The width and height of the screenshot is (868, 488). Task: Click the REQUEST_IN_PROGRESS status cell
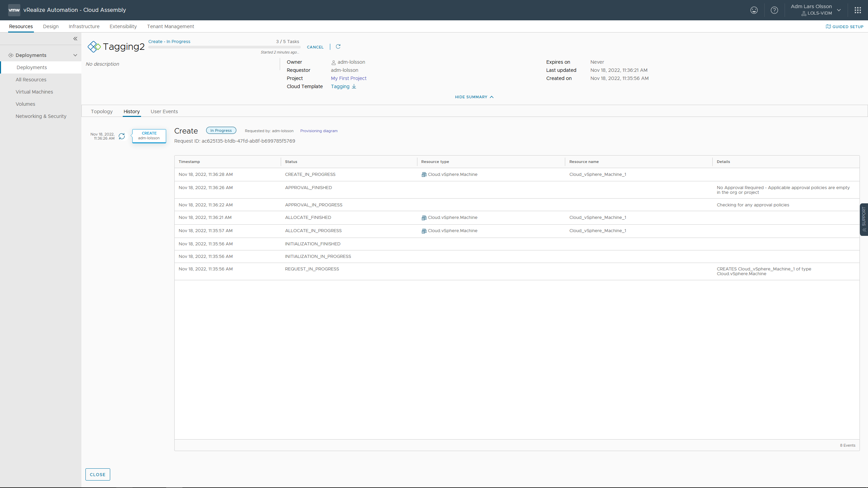click(312, 269)
